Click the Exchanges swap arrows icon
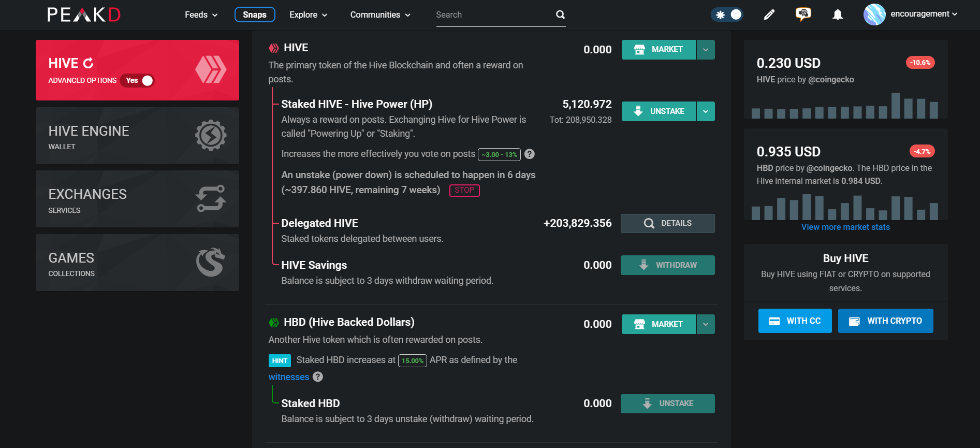The image size is (980, 448). tap(211, 198)
